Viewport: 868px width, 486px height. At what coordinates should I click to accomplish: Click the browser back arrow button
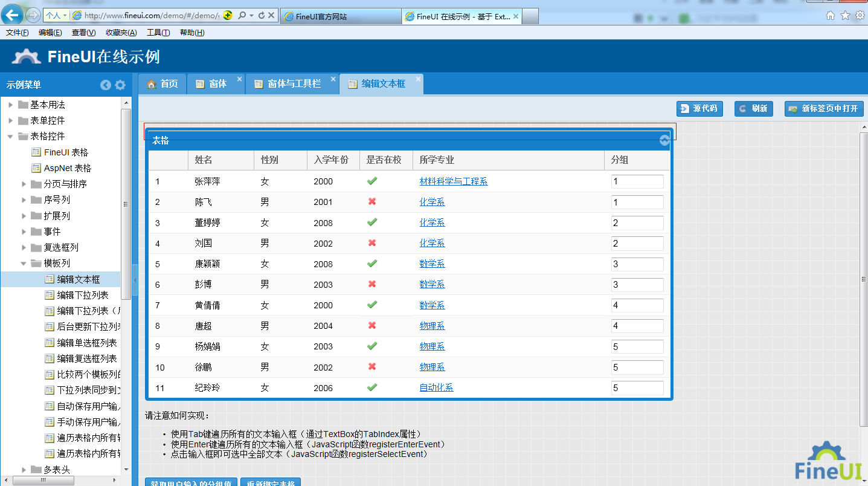click(13, 15)
